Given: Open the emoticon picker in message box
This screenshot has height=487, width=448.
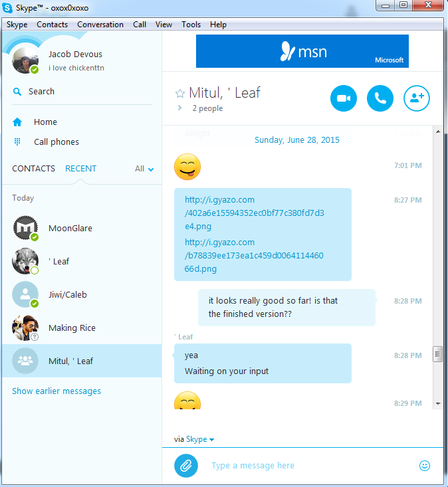Looking at the screenshot, I should click(424, 466).
